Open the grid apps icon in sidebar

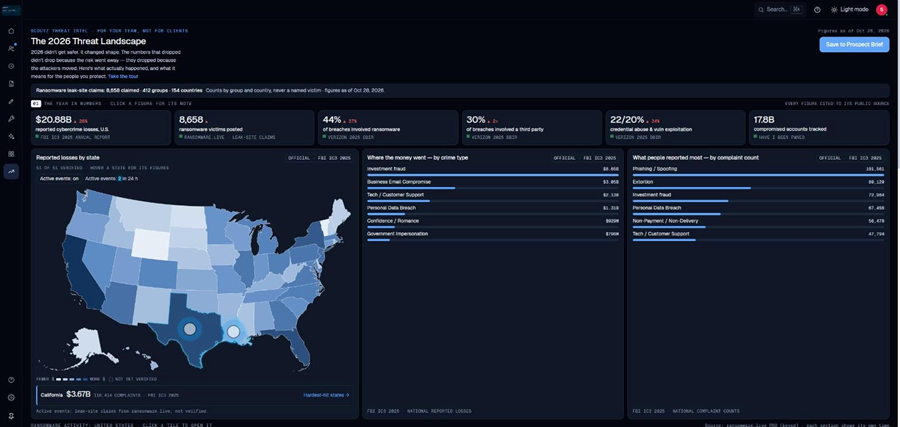pos(11,154)
